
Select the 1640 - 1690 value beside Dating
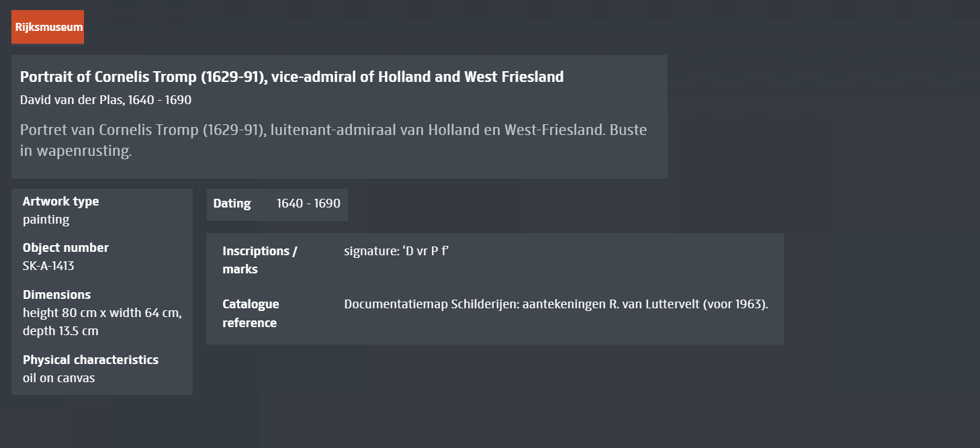[308, 204]
